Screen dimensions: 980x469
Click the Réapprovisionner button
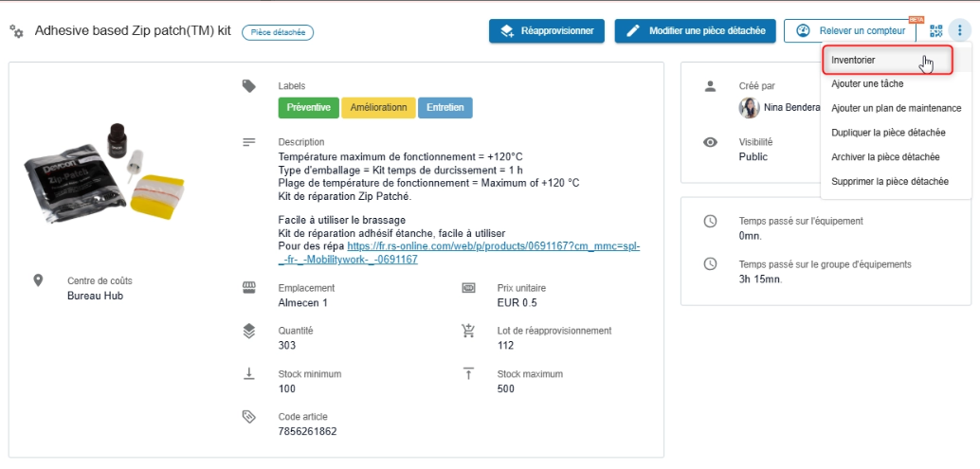coord(547,31)
